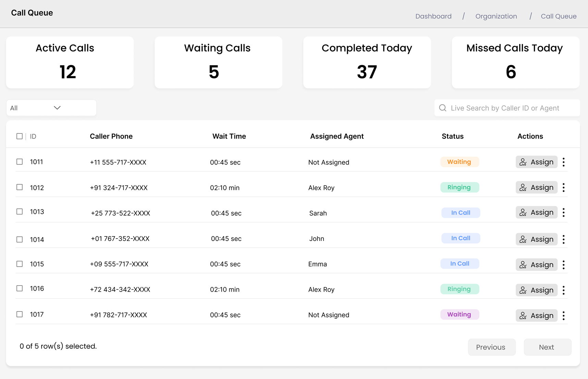Click assign-user icon in row 1012
The height and width of the screenshot is (379, 588).
pos(523,187)
